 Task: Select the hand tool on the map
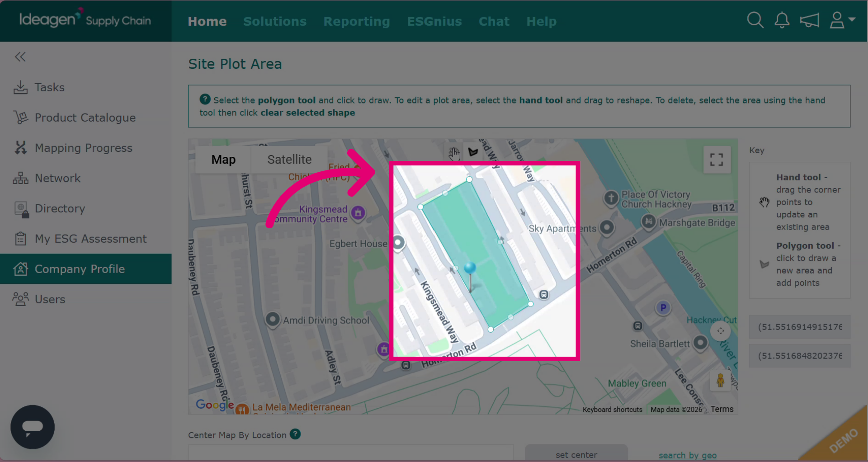point(454,153)
